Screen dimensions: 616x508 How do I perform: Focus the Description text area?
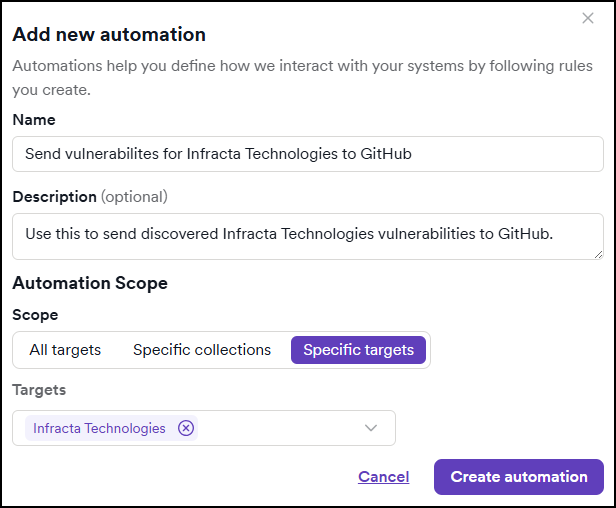tap(308, 237)
